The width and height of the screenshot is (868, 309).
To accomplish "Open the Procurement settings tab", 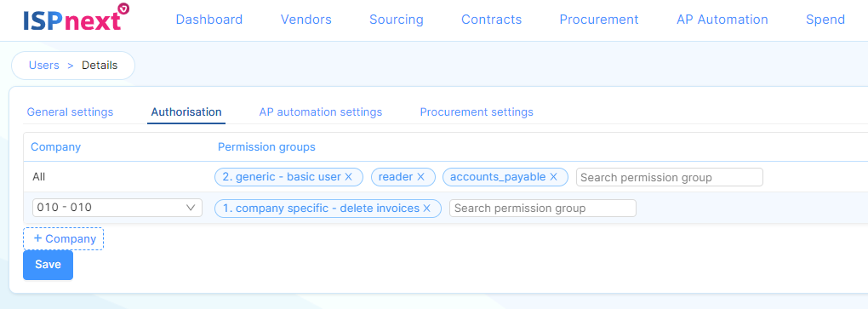I will (x=477, y=112).
